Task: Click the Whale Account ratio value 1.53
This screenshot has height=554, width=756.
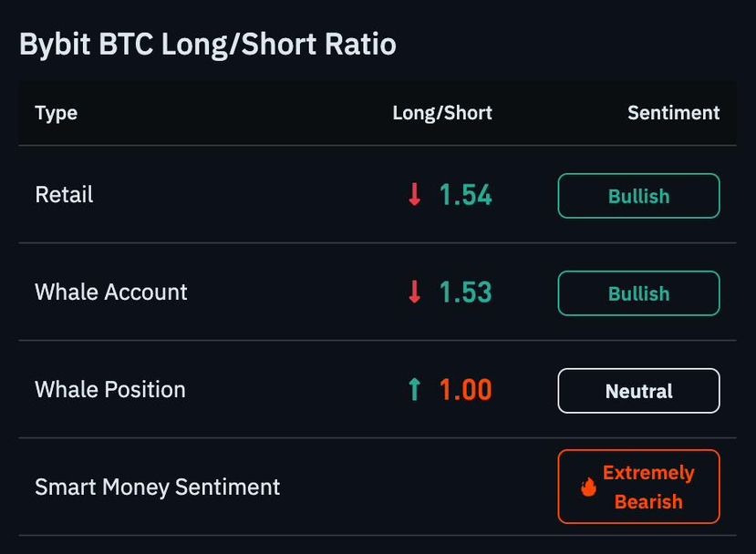Action: click(465, 292)
